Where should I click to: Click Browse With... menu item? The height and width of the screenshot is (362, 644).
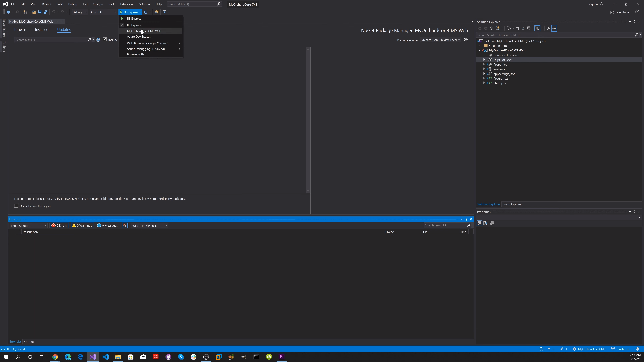151,54
